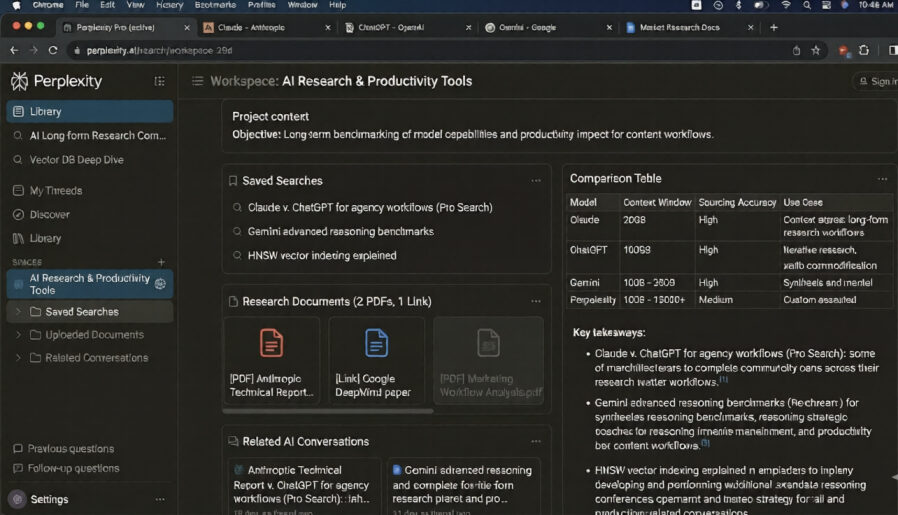Open Saved Searches folder in sidebar

[x=90, y=312]
